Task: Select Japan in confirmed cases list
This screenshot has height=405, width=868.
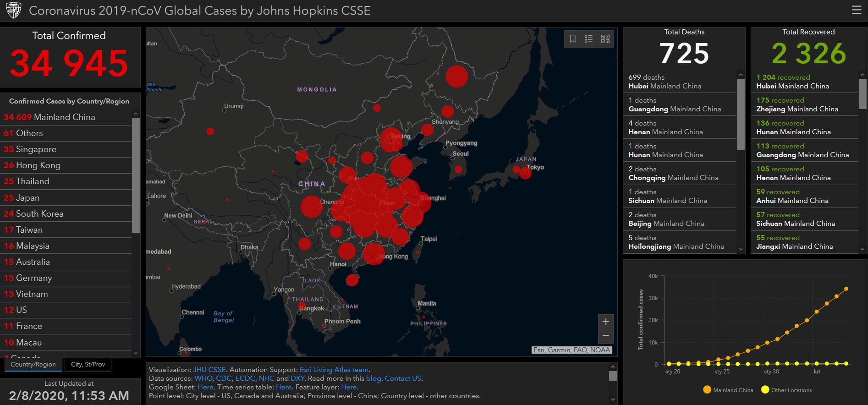Action: [66, 198]
